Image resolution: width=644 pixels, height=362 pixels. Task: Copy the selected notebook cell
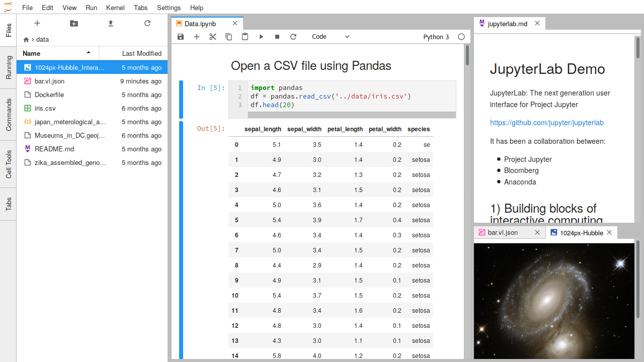(228, 36)
